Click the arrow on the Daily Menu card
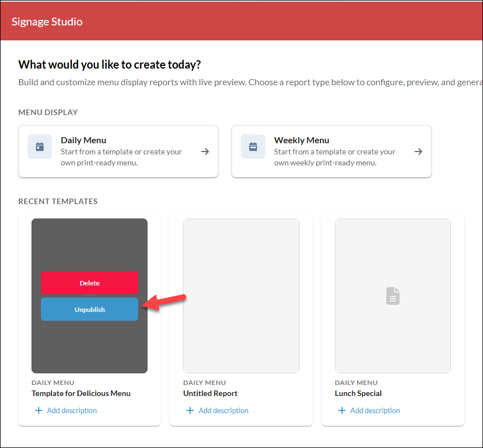 pos(205,152)
